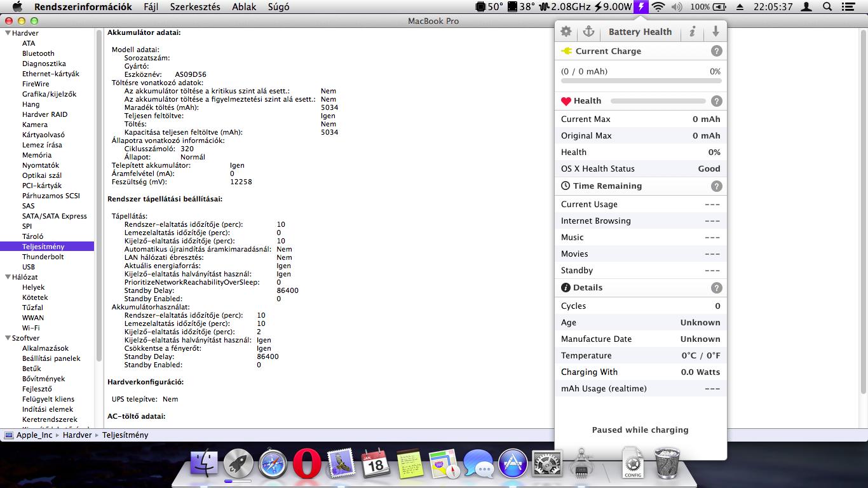Open Spotlight search magnifier

click(x=827, y=7)
